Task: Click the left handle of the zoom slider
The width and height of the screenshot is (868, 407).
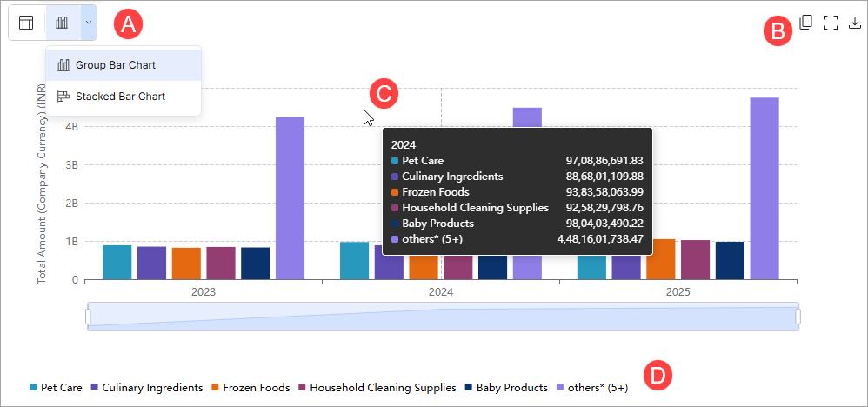Action: tap(88, 317)
